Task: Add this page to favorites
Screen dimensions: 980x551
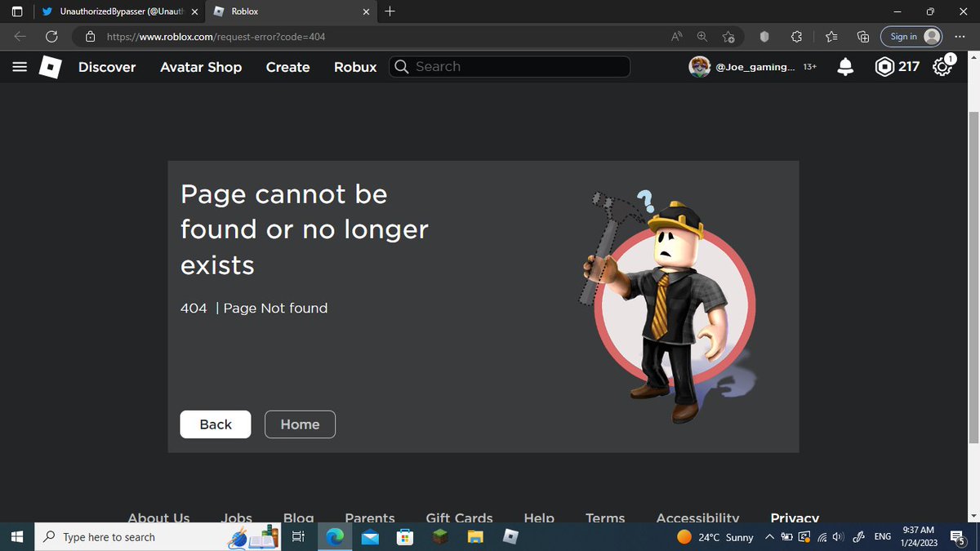Action: (x=728, y=37)
